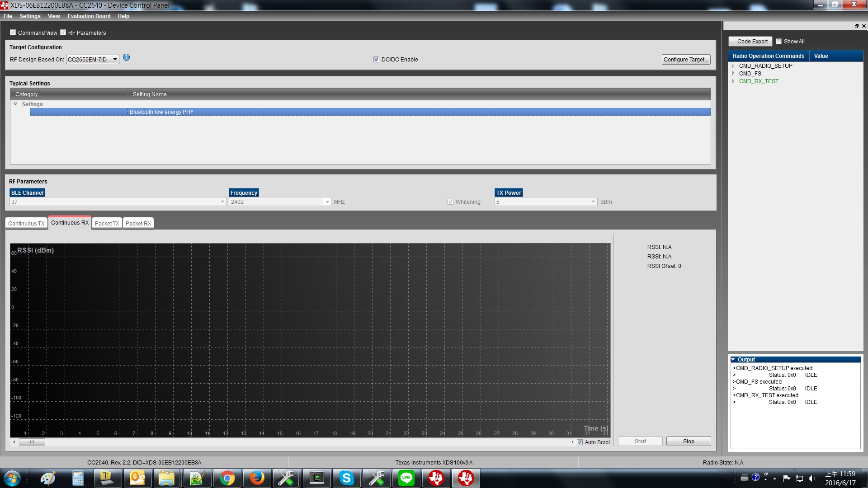Disable the DC/DC Enable checkbox
Screen dimensions: 868x488
376,59
